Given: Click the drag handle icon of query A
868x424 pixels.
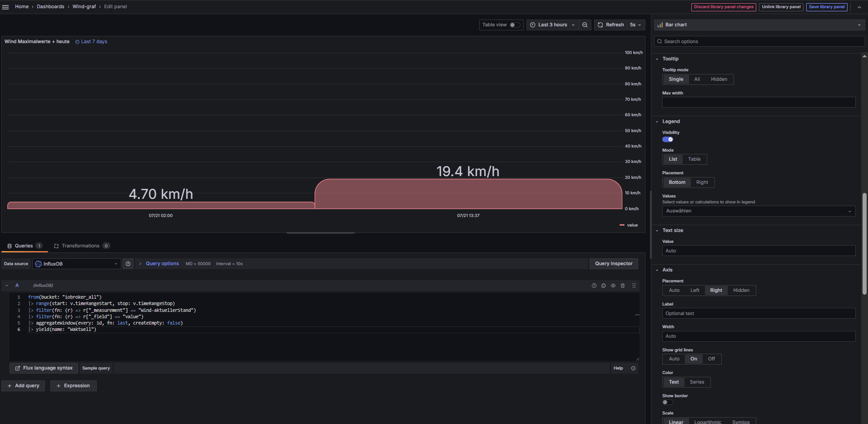Looking at the screenshot, I should point(634,286).
